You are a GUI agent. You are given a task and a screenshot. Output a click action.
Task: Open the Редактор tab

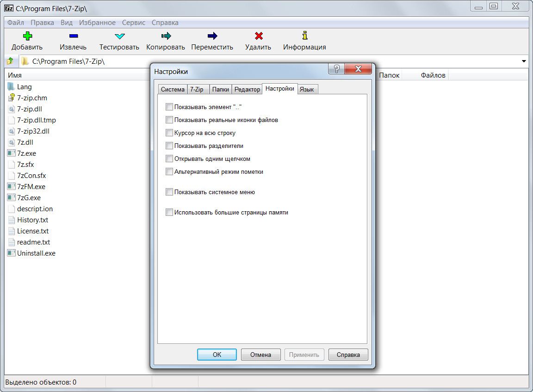247,89
